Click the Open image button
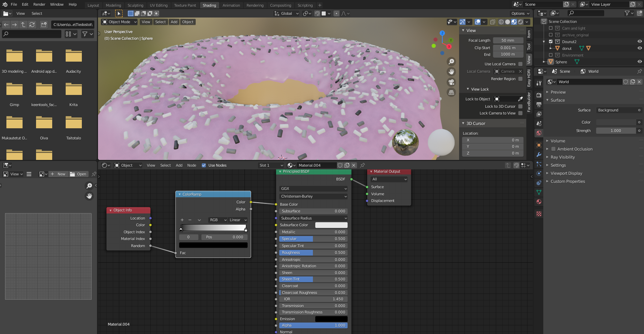 point(78,174)
